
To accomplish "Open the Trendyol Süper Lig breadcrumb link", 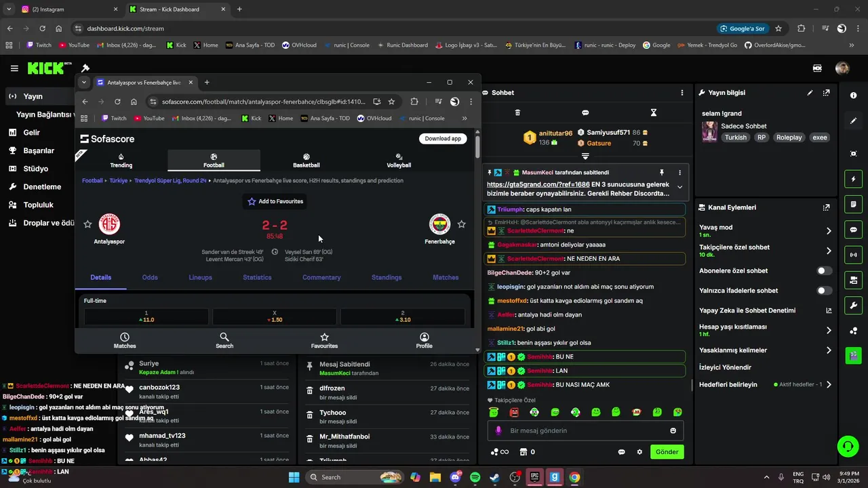I will 170,181.
